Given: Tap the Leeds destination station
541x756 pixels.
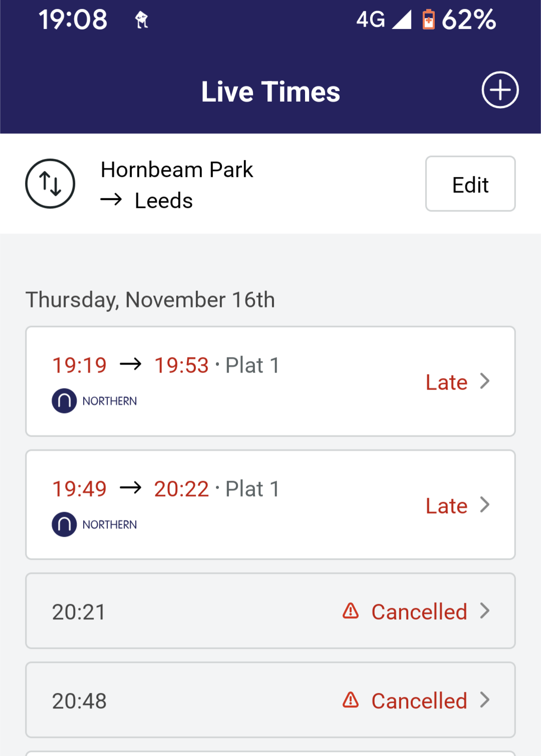Looking at the screenshot, I should (x=164, y=201).
